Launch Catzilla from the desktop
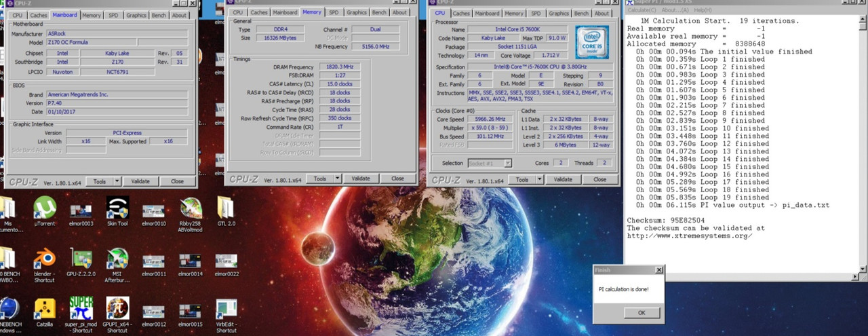This screenshot has width=868, height=336. point(45,313)
